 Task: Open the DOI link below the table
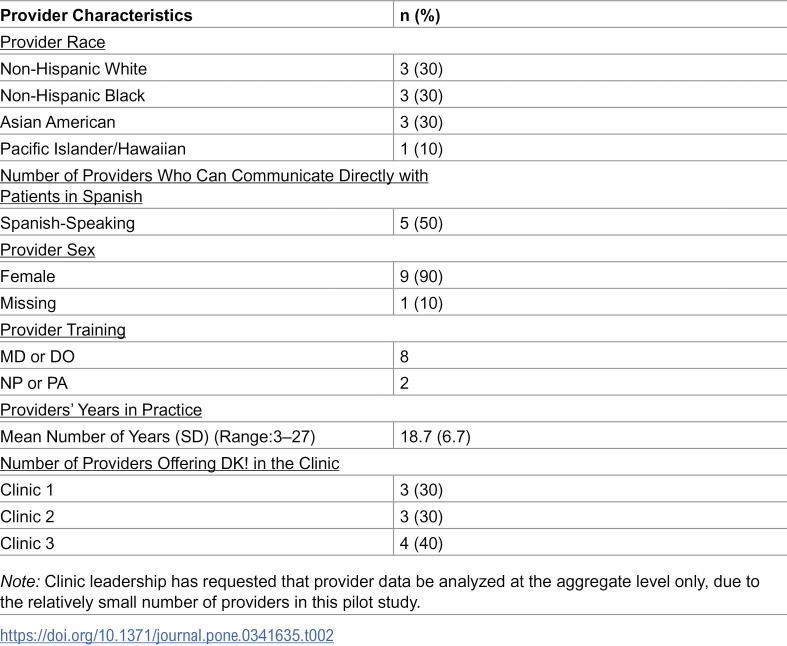(167, 635)
